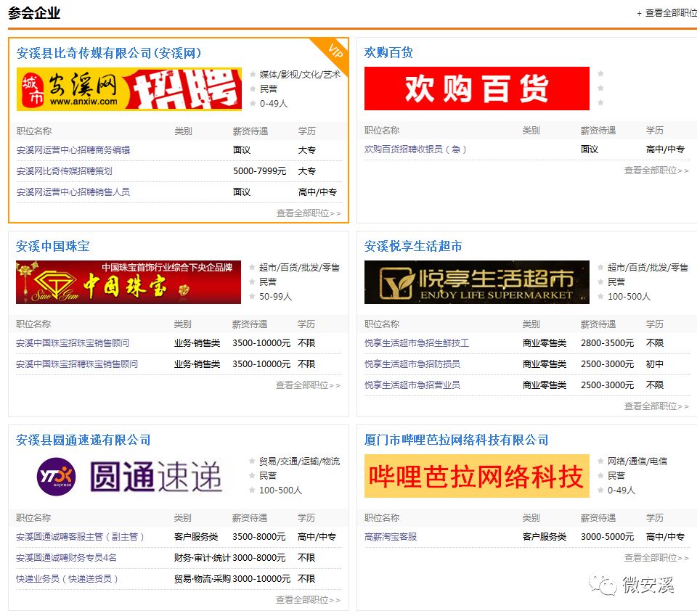Open job 悦享生活超市急招营业员

tap(412, 385)
